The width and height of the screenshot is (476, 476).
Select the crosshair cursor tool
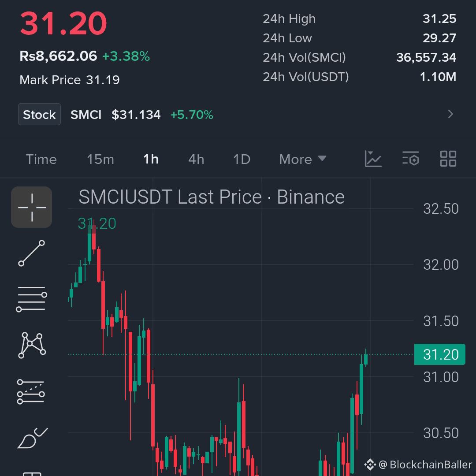click(x=32, y=207)
